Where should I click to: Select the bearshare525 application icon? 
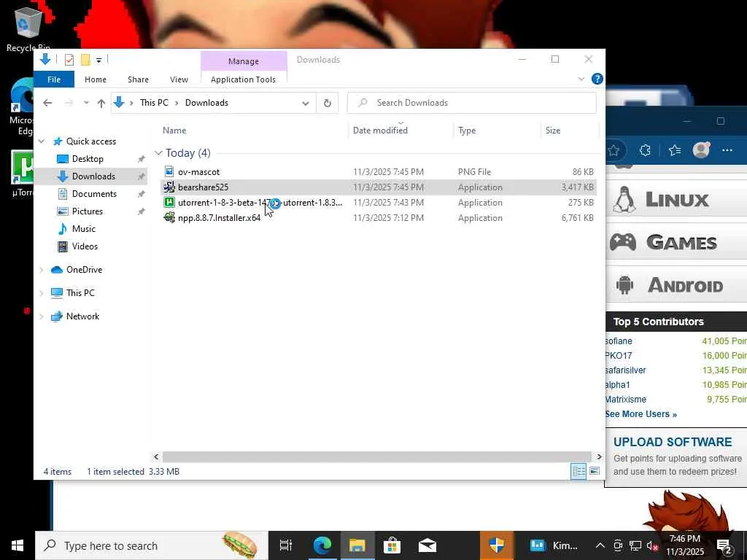tap(169, 187)
